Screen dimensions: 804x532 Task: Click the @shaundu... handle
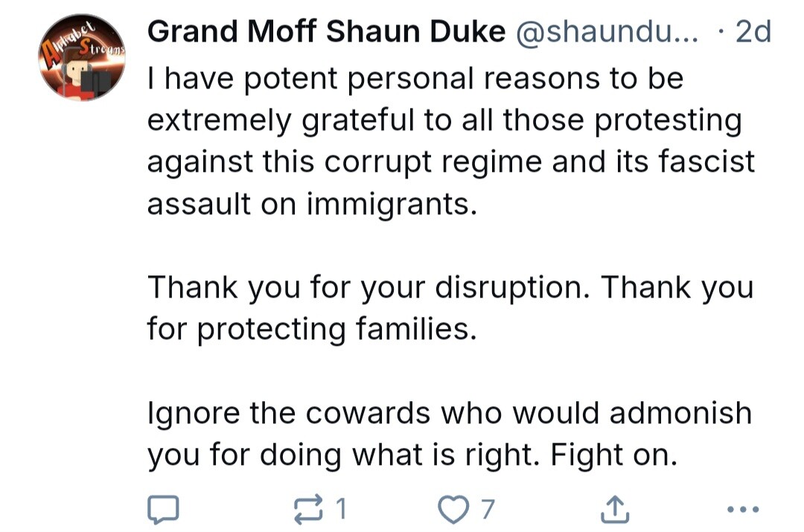pos(607,32)
